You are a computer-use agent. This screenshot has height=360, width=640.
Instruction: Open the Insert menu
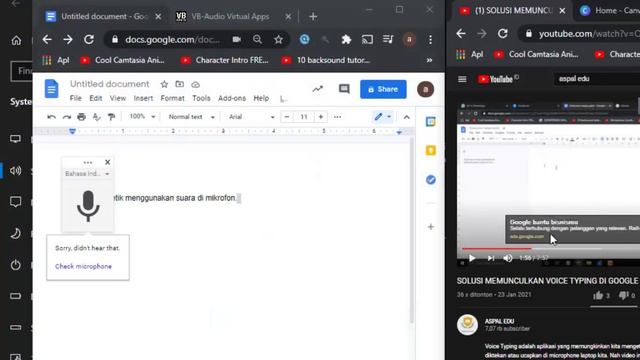[x=143, y=98]
